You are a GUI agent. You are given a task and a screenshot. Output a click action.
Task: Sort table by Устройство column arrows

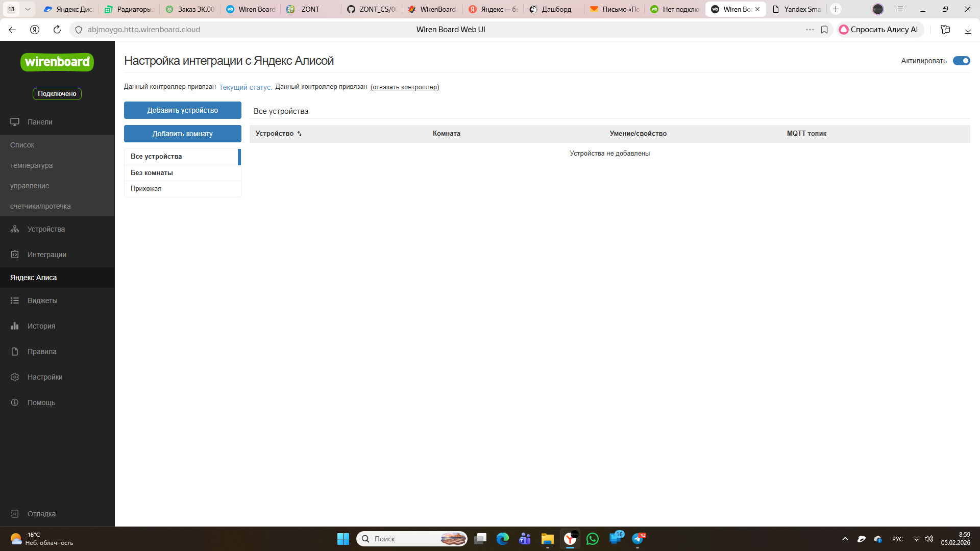pyautogui.click(x=300, y=134)
